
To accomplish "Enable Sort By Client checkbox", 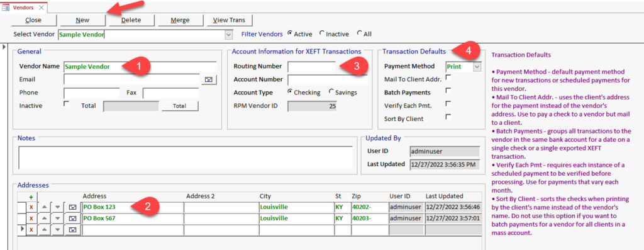I will pos(448,116).
